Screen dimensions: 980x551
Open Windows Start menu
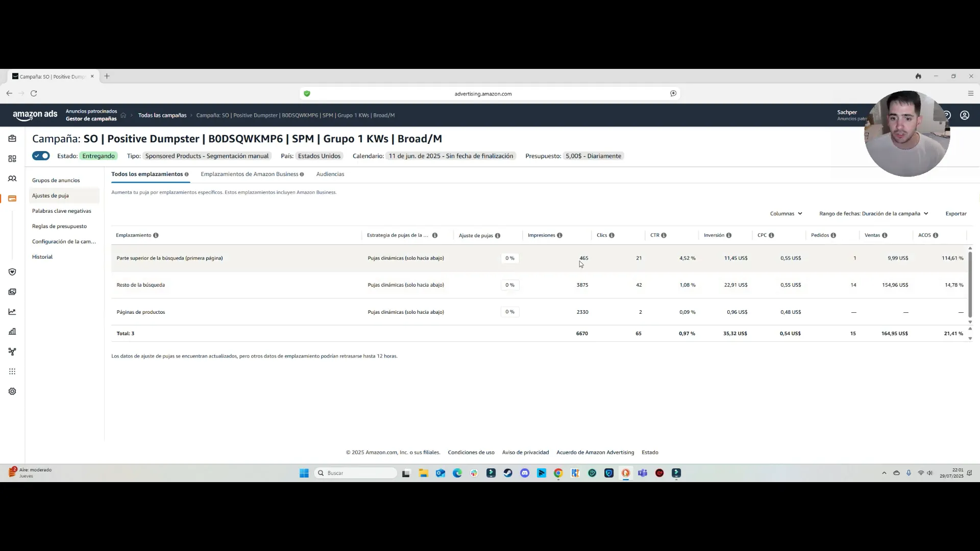click(x=304, y=473)
